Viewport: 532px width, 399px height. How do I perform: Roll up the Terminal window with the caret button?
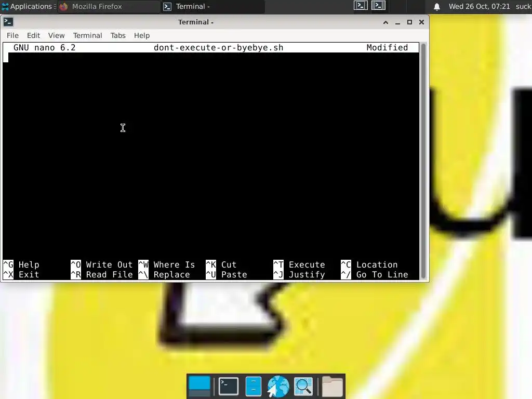click(x=385, y=22)
